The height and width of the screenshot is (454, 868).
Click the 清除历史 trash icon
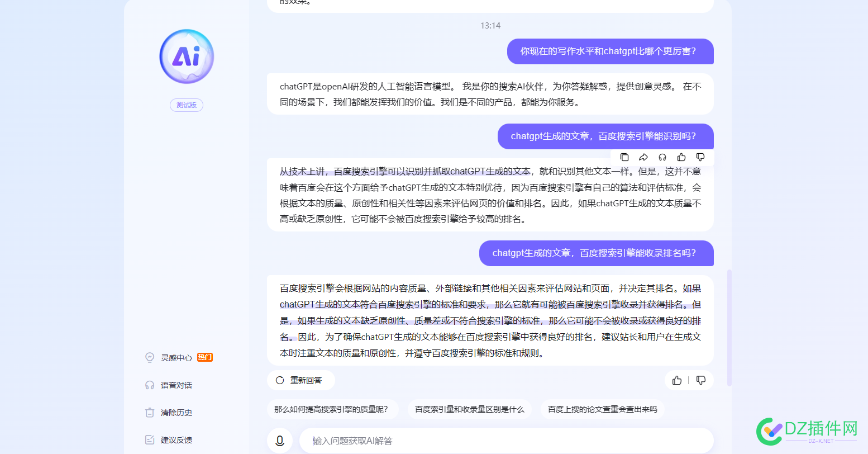150,413
